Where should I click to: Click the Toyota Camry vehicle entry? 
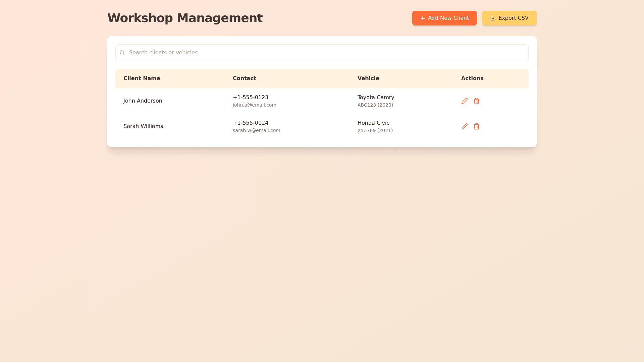tap(376, 98)
